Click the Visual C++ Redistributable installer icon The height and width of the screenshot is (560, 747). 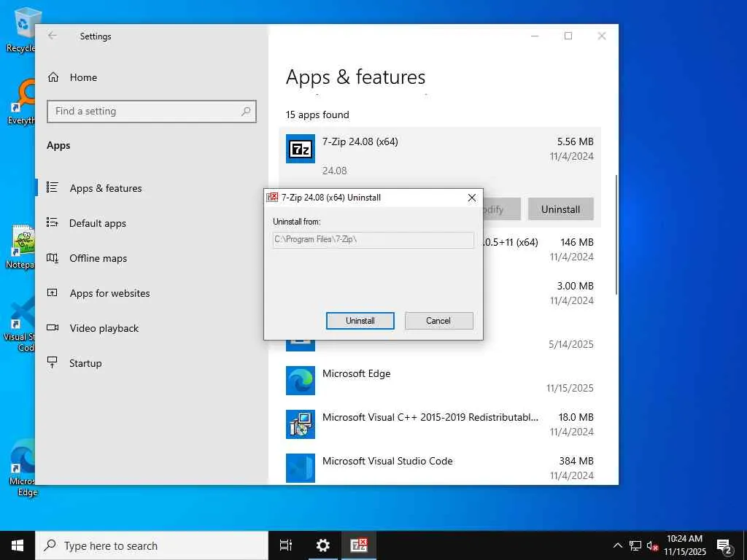[300, 424]
